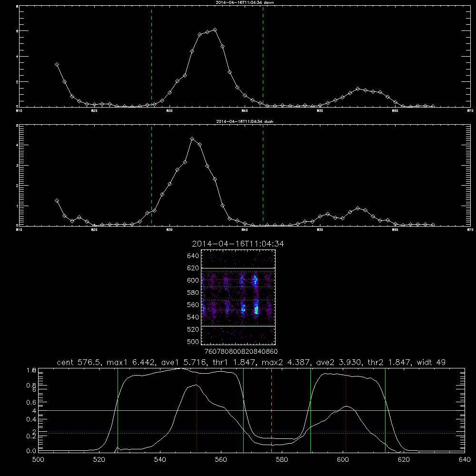Click the '520' label on bottom plot x-axis

tap(99, 460)
